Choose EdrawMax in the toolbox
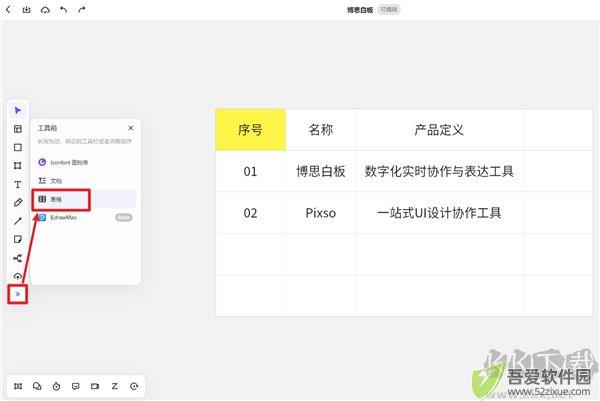Image resolution: width=600 pixels, height=401 pixels. point(85,218)
